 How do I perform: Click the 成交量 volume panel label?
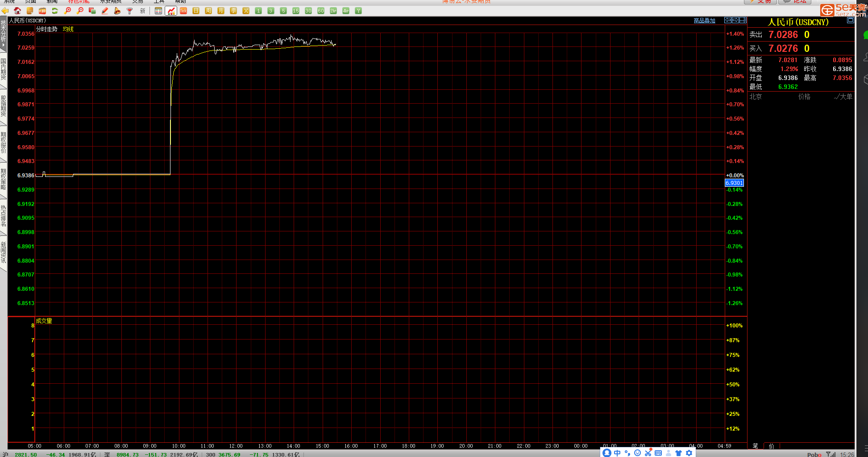[44, 321]
